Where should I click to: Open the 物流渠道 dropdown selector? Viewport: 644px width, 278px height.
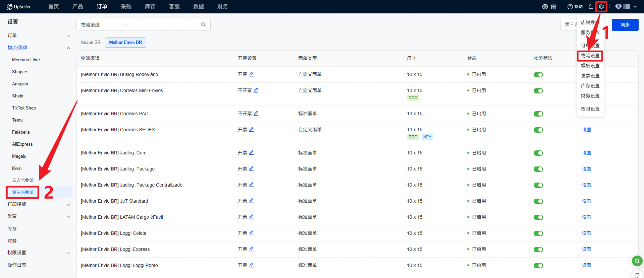[x=103, y=25]
